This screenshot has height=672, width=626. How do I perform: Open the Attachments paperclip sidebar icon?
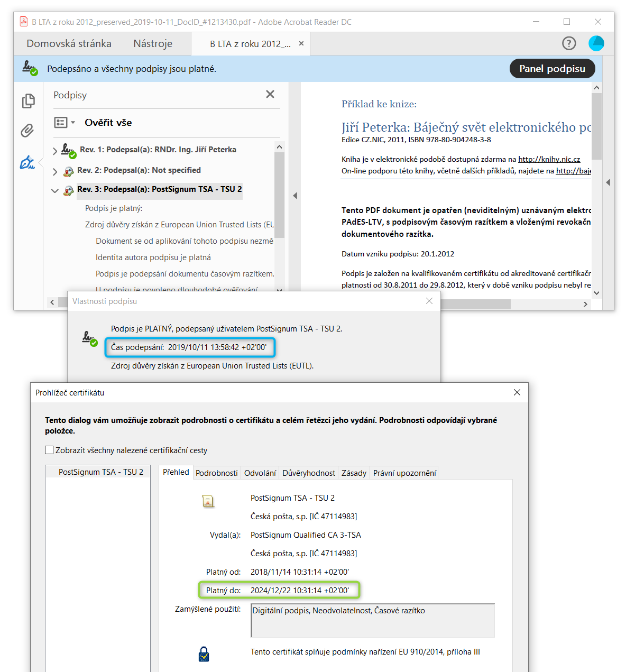coord(27,131)
